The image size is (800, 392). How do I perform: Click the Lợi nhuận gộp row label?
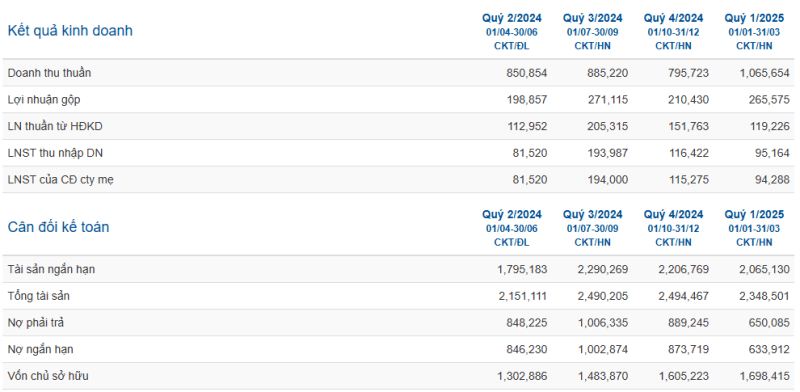point(44,100)
